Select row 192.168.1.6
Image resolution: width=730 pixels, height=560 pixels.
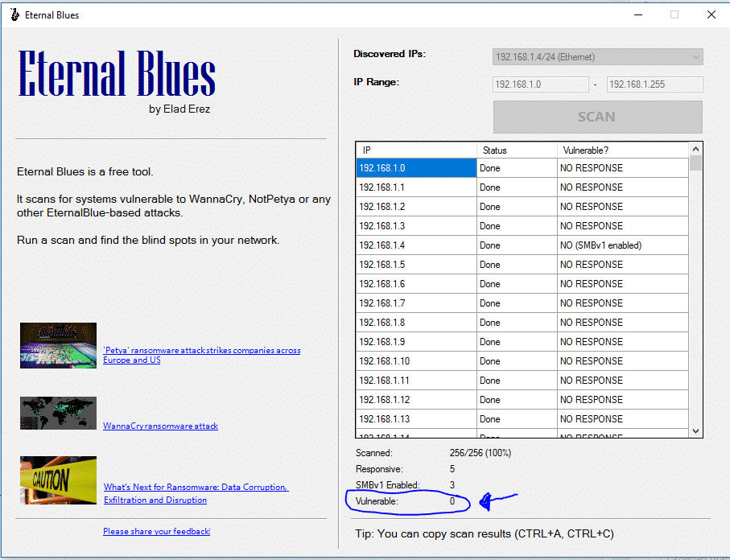[522, 284]
